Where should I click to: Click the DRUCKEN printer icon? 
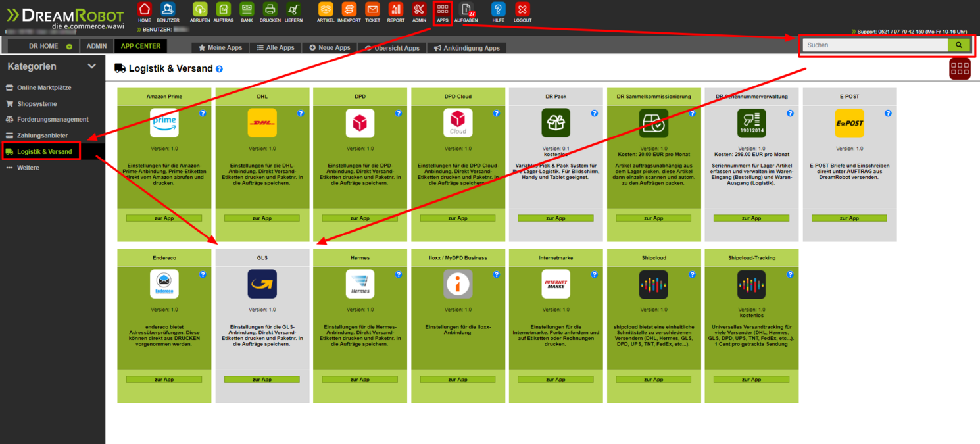pos(270,9)
